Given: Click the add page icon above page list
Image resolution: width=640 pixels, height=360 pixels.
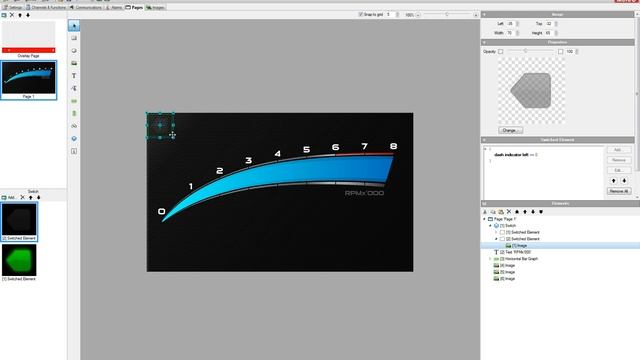Looking at the screenshot, I should 4,15.
